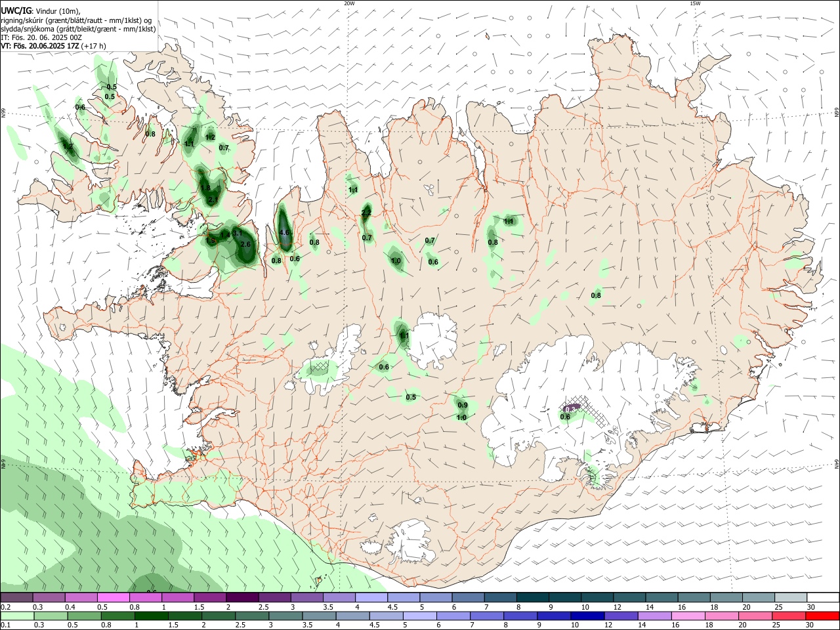Click the gray-green 3–3.5 swatch in lower legend row
The width and height of the screenshot is (840, 630).
285,616
